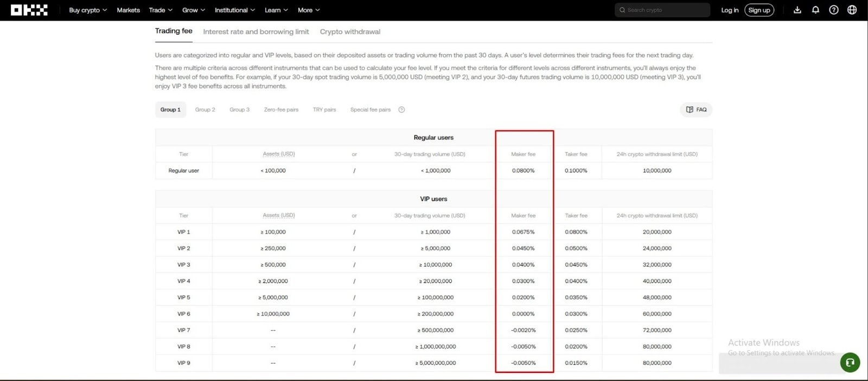Open the FAQ button

(696, 109)
